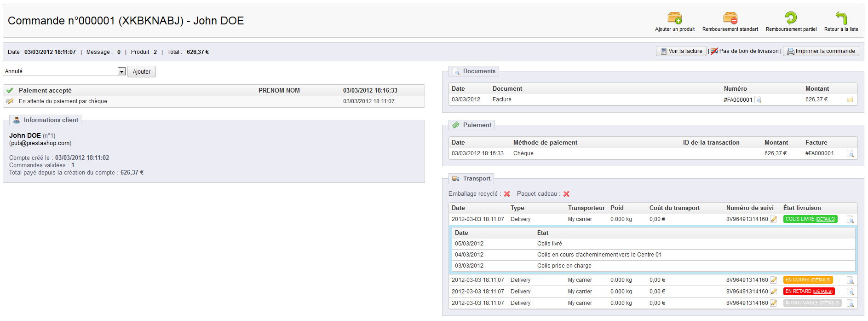Click the Remboursement partiel green arrow icon
This screenshot has height=321, width=868.
pyautogui.click(x=791, y=18)
